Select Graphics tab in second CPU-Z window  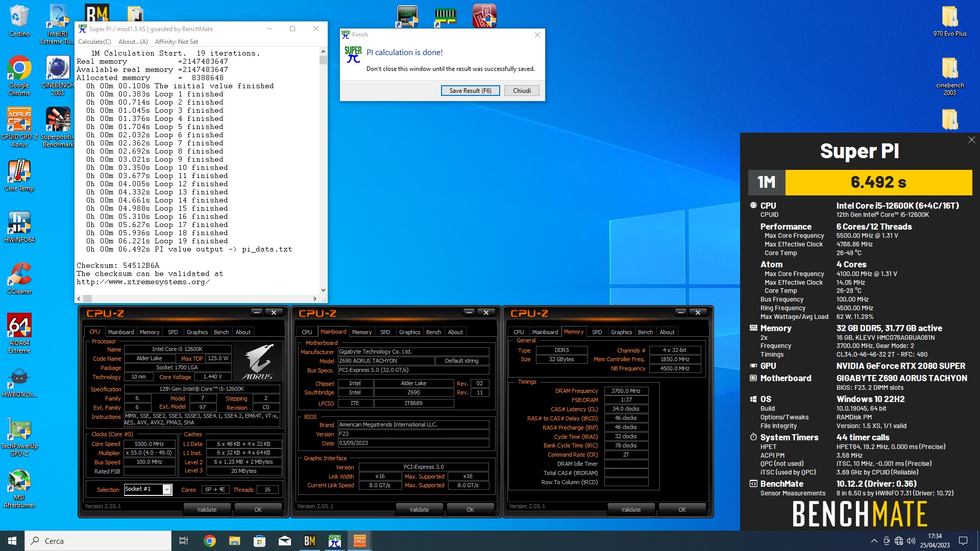(x=409, y=332)
